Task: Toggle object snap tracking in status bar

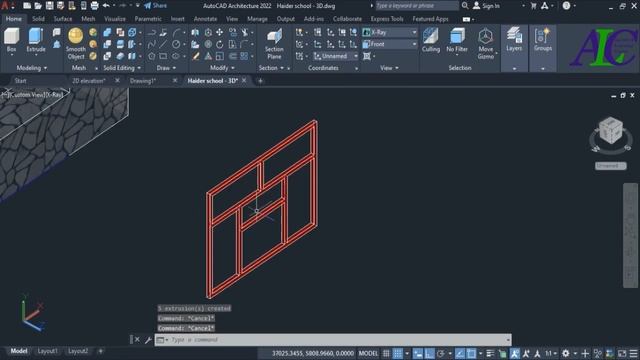Action: point(460,353)
